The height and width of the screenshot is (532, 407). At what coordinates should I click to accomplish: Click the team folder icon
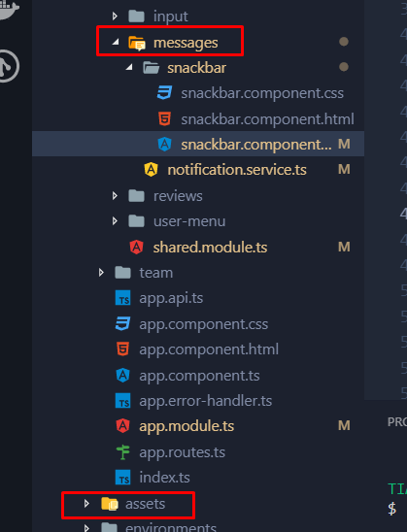tap(123, 273)
